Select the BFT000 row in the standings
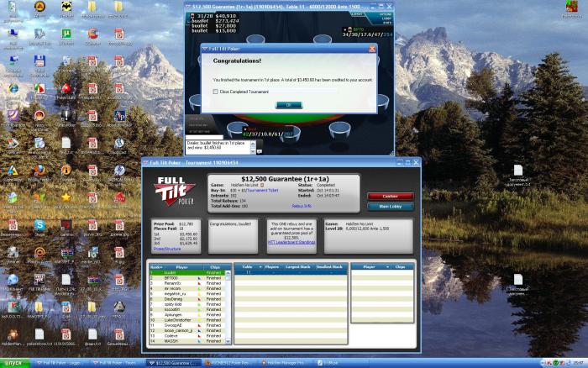This screenshot has height=368, width=588. [x=187, y=278]
